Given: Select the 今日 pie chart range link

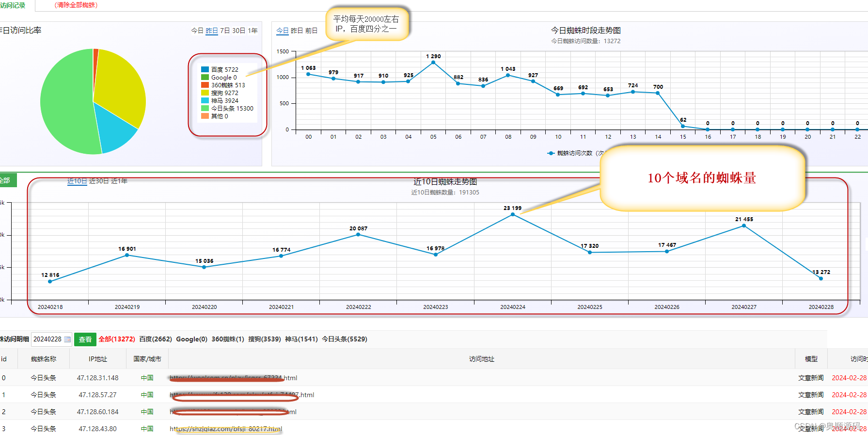Looking at the screenshot, I should [x=197, y=31].
